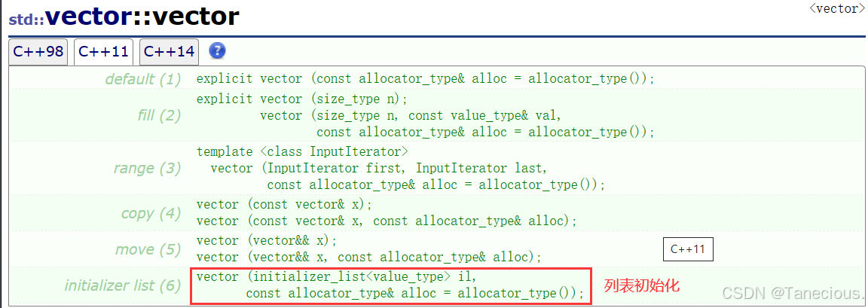Screen dimensions: 868x308
Task: Click the blue question mark help icon
Action: click(x=218, y=51)
